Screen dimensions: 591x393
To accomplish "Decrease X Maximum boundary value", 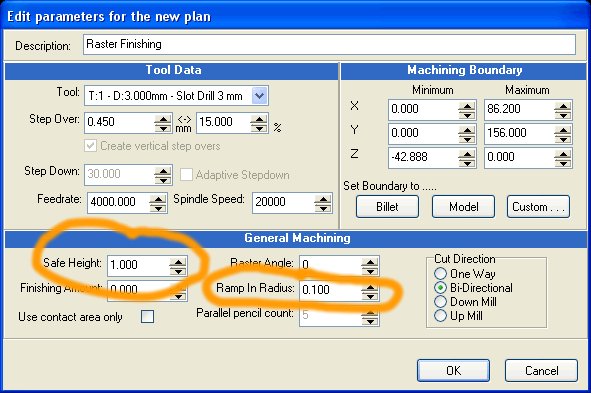I will click(563, 115).
